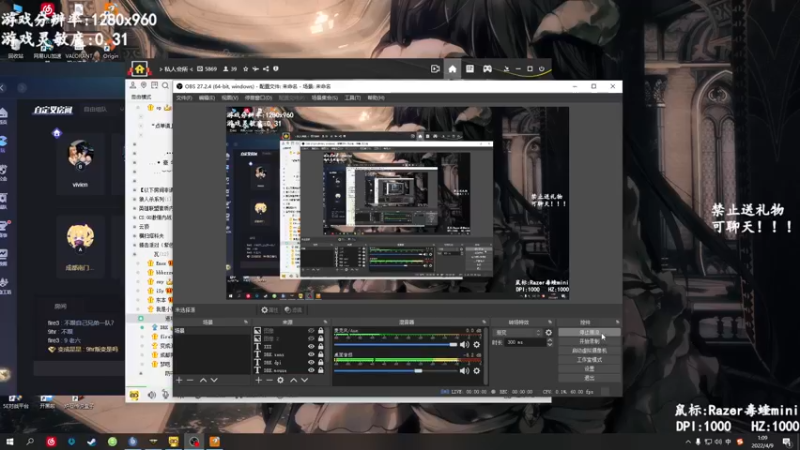
Task: Add a new source with plus icon
Action: pos(258,380)
